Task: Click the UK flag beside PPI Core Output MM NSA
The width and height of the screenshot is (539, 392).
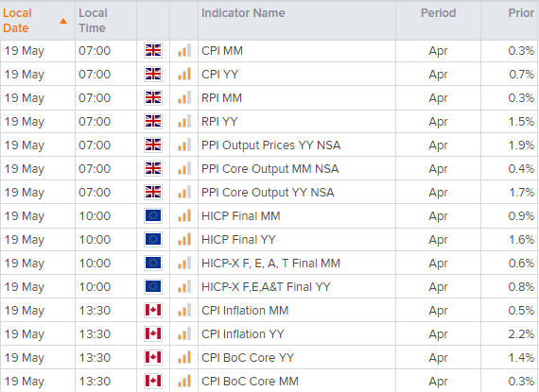Action: [x=153, y=168]
